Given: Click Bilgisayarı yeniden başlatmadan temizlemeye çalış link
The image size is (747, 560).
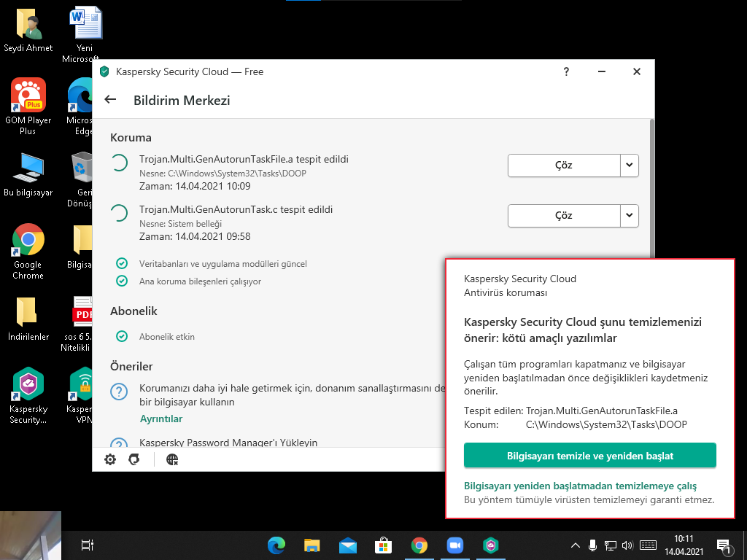Looking at the screenshot, I should coord(580,486).
